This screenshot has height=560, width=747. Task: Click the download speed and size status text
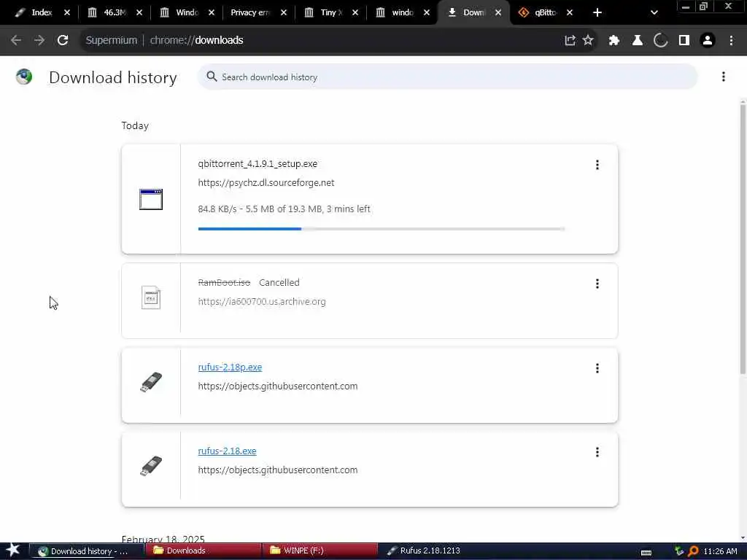coord(284,209)
